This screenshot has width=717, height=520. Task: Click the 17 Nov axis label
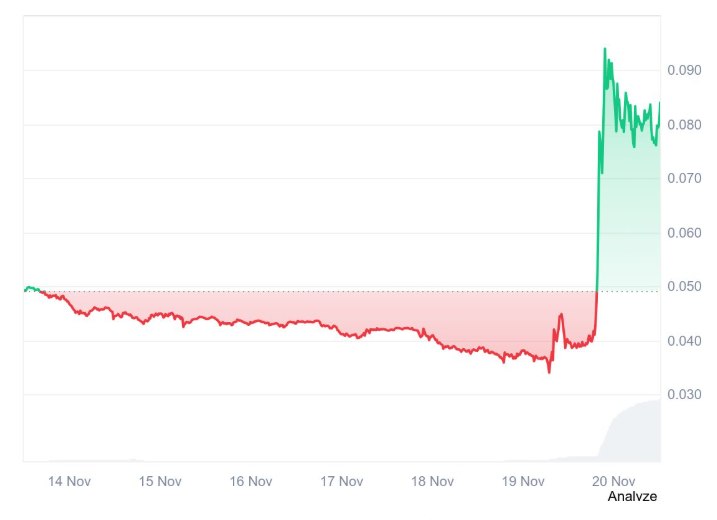point(342,481)
